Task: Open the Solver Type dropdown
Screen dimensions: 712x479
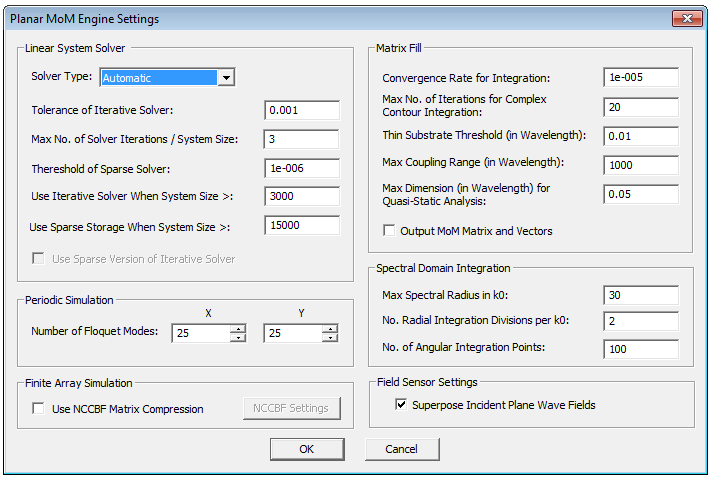Action: [227, 78]
